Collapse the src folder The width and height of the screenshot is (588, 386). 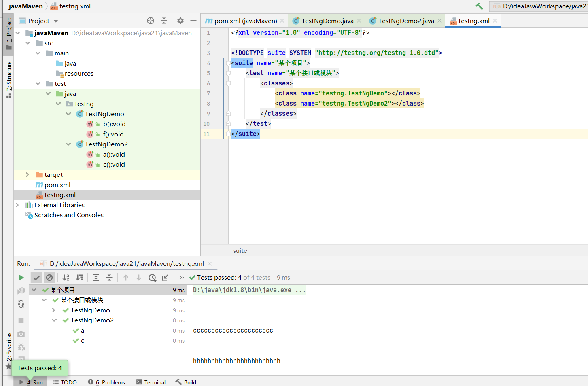tap(28, 43)
